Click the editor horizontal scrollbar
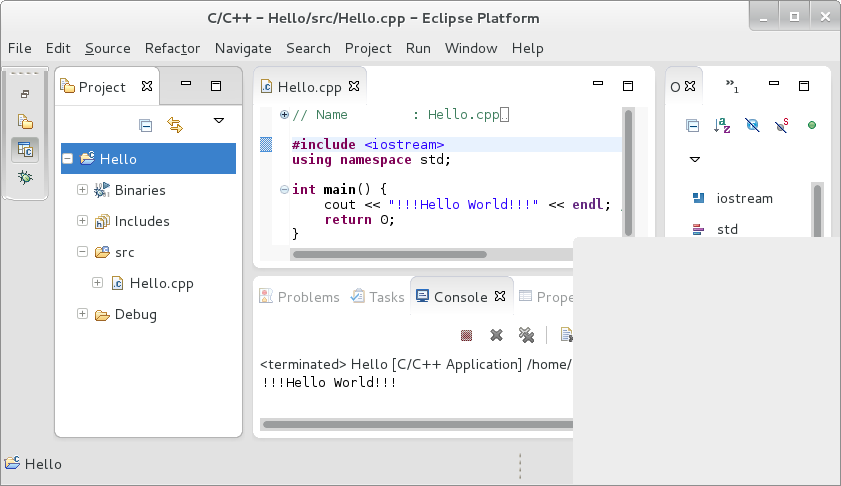The image size is (841, 486). [x=390, y=254]
